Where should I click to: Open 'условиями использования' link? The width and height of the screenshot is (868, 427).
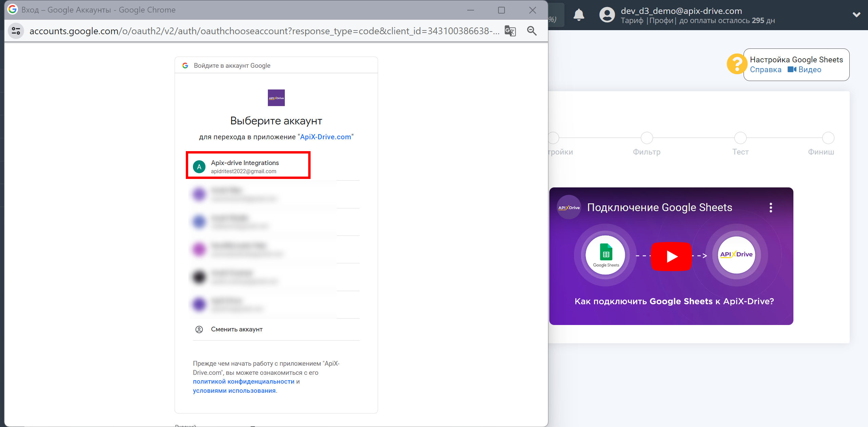coord(234,391)
